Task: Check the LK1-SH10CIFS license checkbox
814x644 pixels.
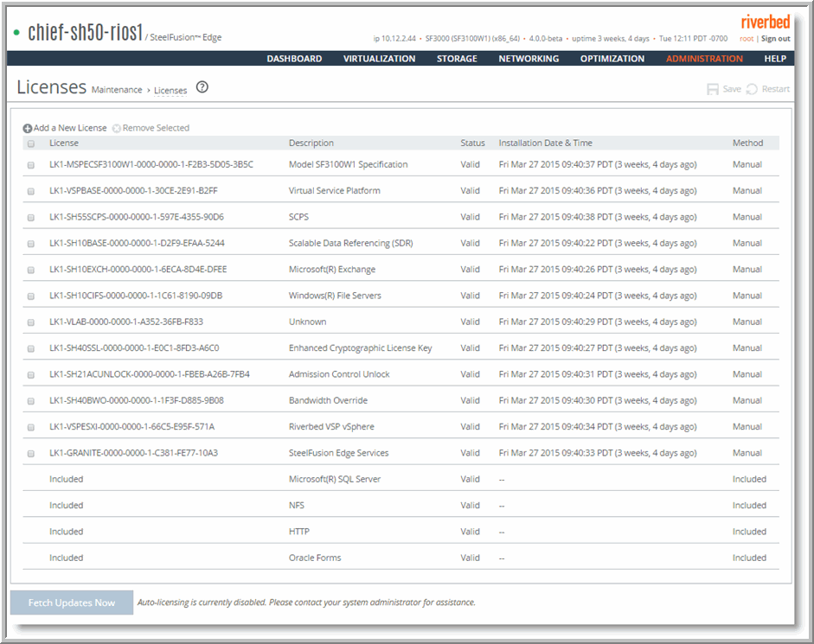Action: pyautogui.click(x=31, y=296)
